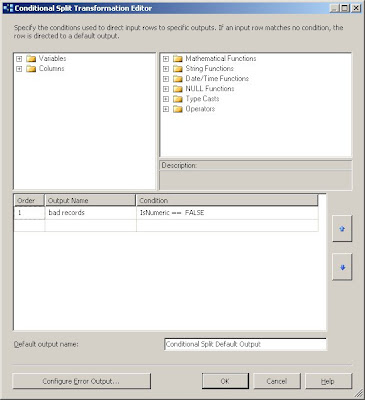This screenshot has height=400, width=365.
Task: Open Help for the editor
Action: pyautogui.click(x=328, y=381)
